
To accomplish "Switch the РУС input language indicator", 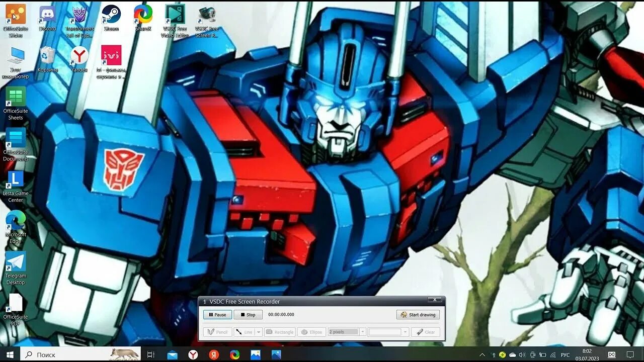I will [566, 354].
